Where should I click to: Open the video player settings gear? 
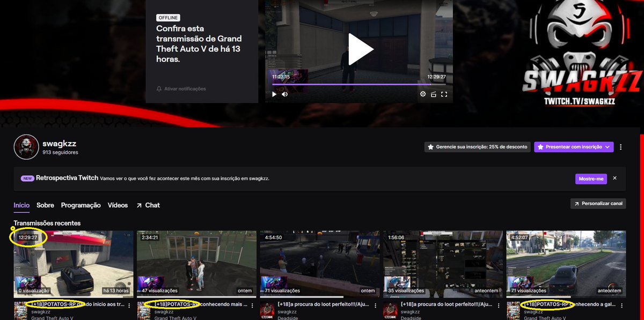423,94
